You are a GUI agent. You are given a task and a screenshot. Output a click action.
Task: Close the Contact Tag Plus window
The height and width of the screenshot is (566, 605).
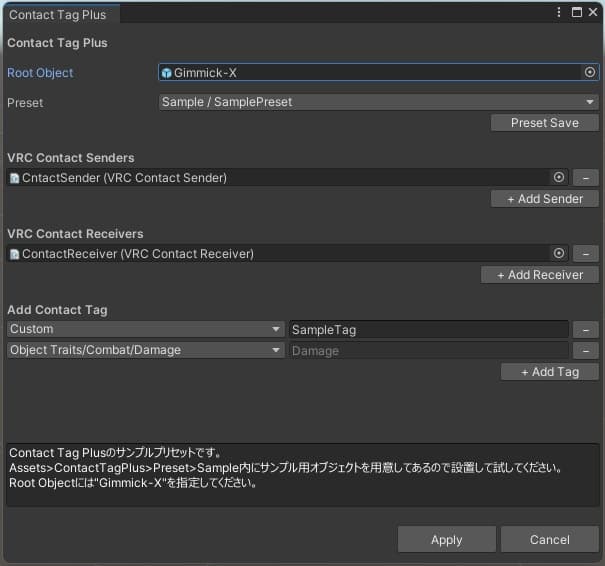(593, 12)
